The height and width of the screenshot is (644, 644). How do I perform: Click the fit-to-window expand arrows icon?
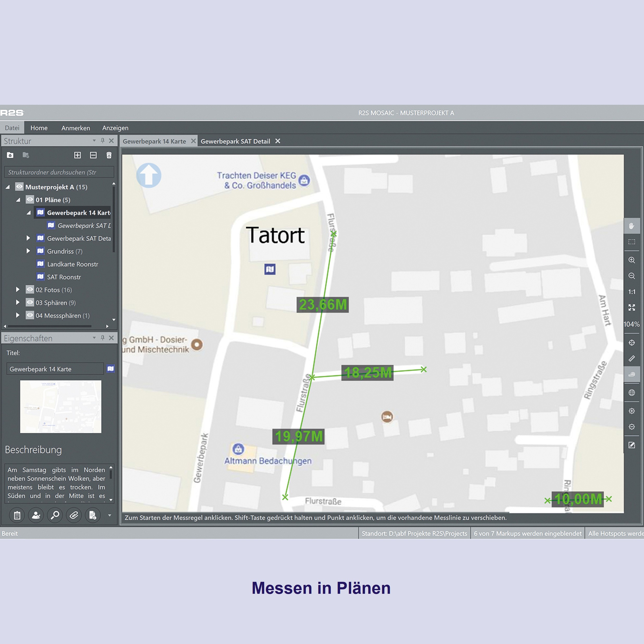631,307
